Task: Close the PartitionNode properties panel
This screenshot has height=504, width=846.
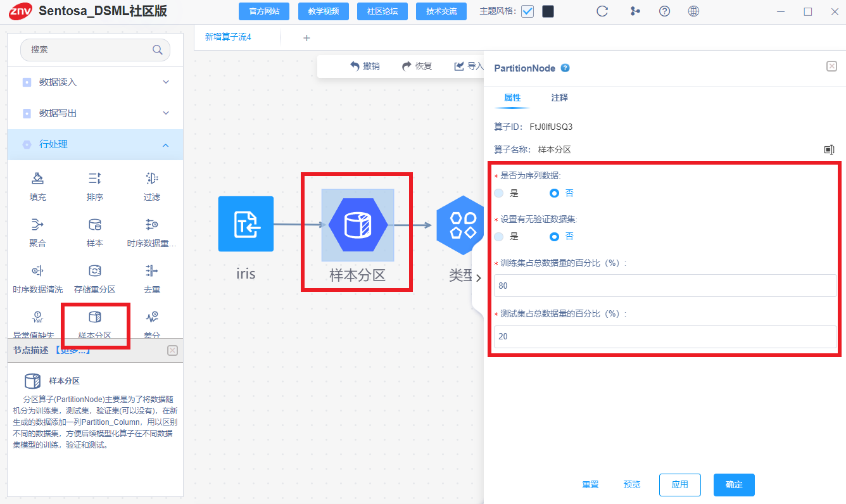Action: (831, 66)
